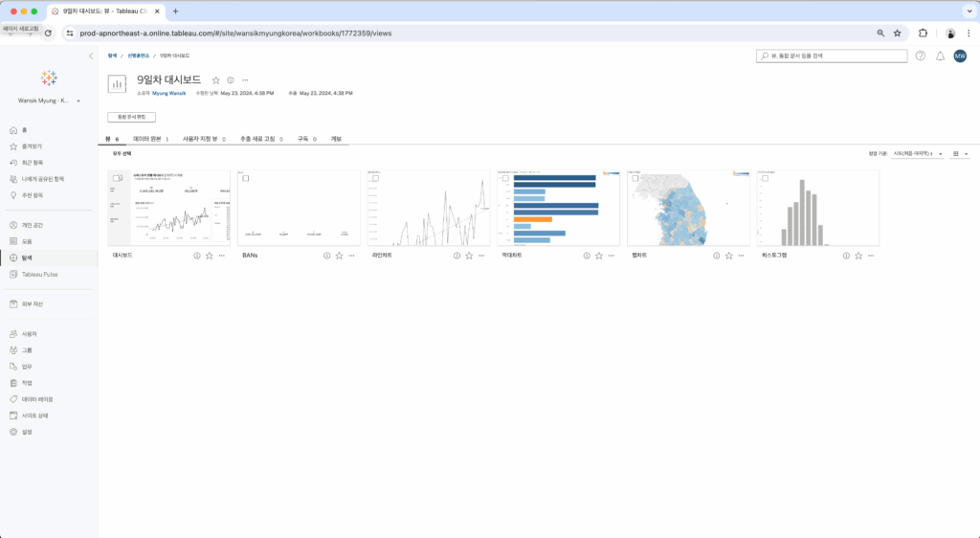
Task: Open 즐겨찾기 favorites in sidebar
Action: (33, 146)
